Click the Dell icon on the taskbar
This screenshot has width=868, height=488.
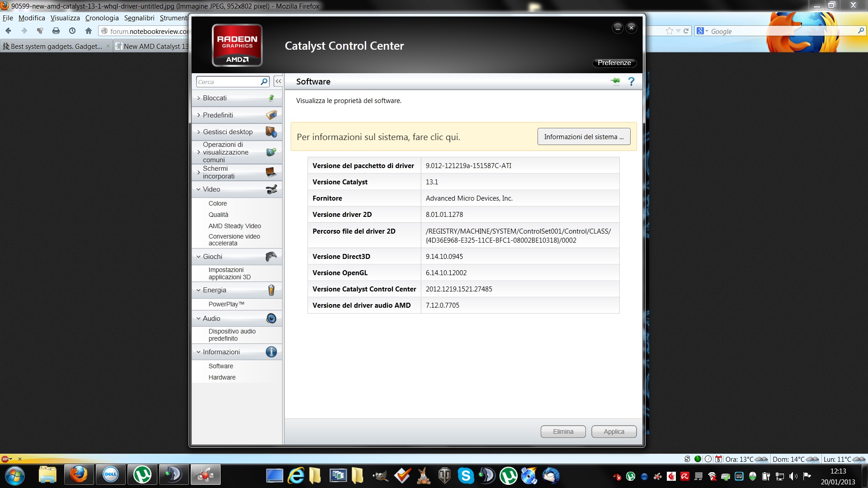(111, 475)
